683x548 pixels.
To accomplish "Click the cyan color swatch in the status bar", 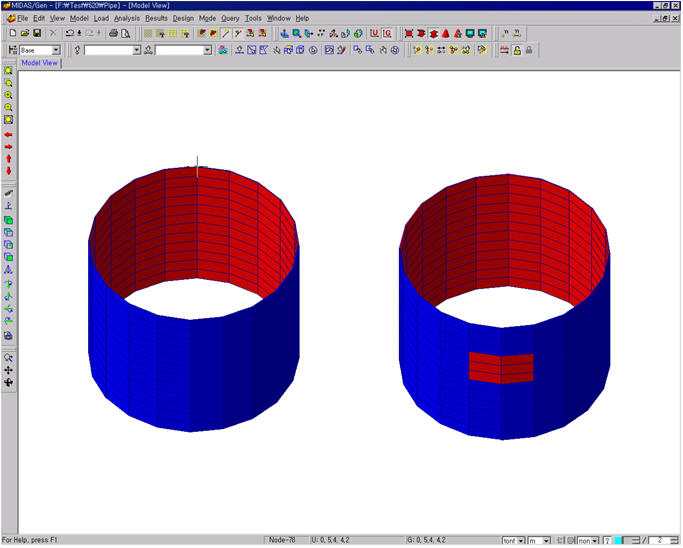I will click(x=618, y=541).
